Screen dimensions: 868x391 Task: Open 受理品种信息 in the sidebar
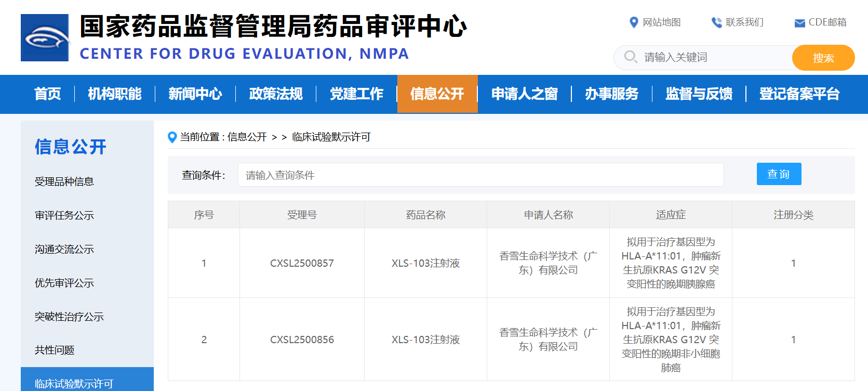point(64,181)
